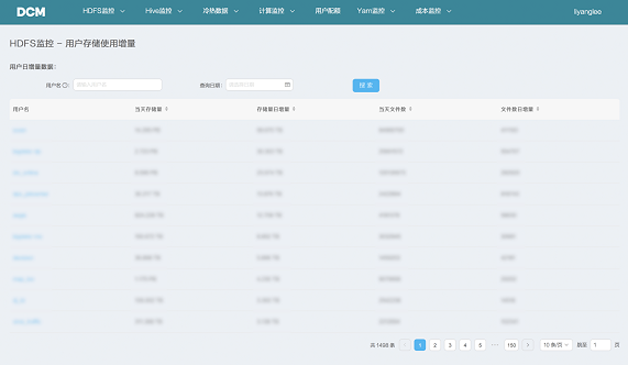Click the 用户名 column header
This screenshot has height=367, width=628.
click(x=21, y=109)
